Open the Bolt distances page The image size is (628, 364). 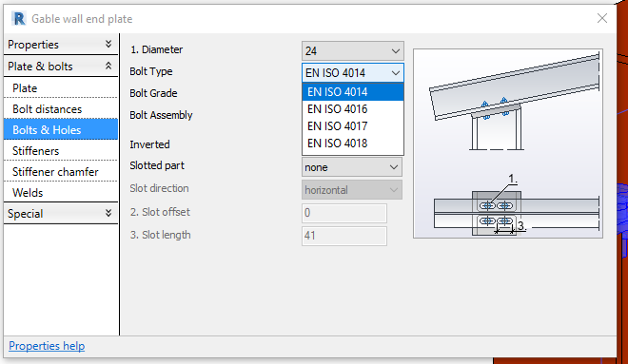click(61, 108)
